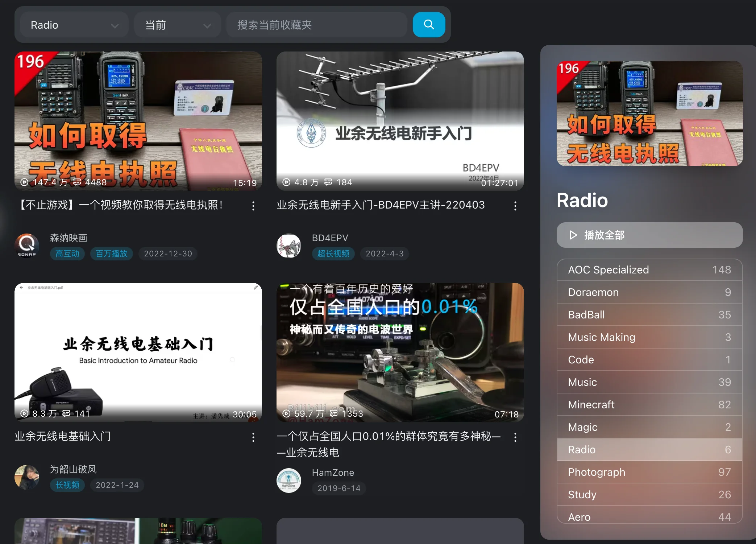This screenshot has height=544, width=756.
Task: Click BD4EPV uploader avatar
Action: pyautogui.click(x=289, y=246)
